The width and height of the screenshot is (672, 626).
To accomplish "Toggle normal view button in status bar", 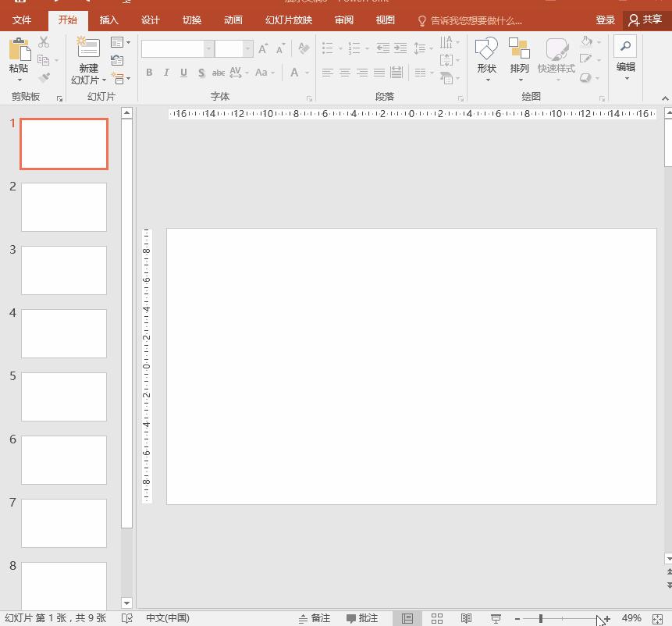I will click(x=407, y=618).
